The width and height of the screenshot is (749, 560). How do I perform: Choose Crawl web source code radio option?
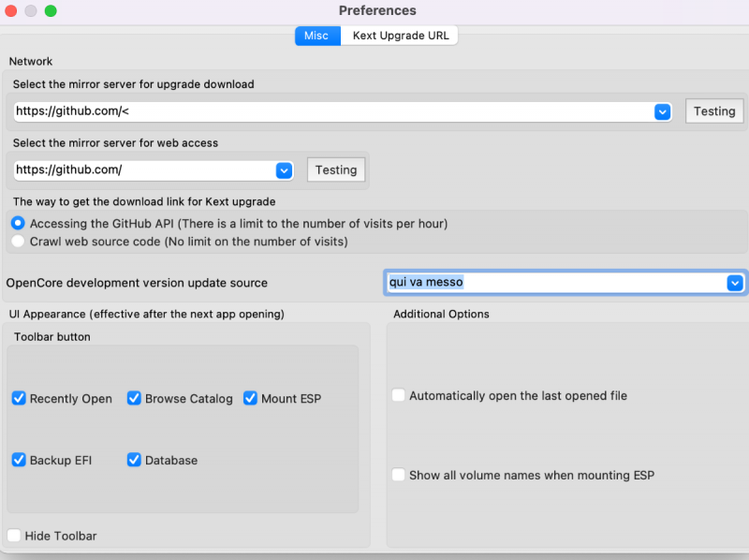(18, 242)
